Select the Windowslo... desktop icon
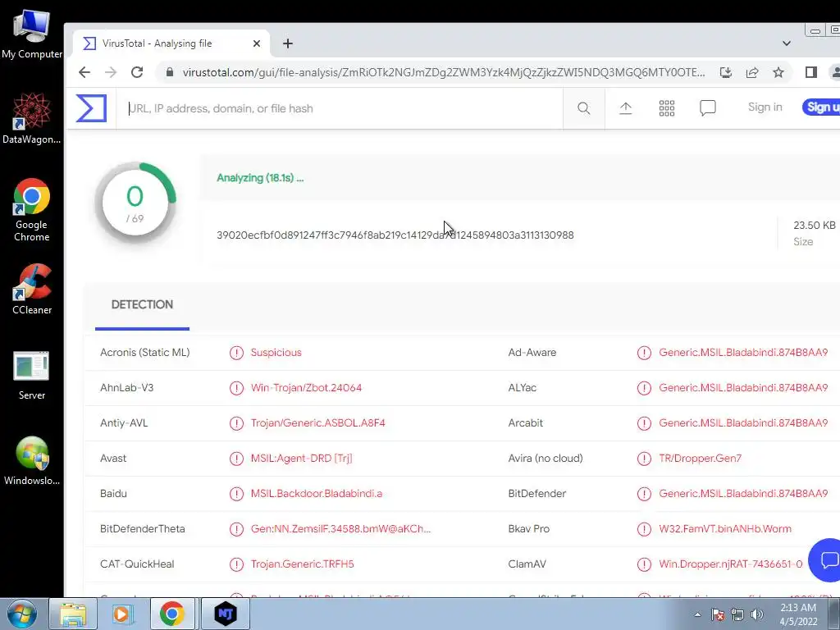The height and width of the screenshot is (630, 840). 32,461
